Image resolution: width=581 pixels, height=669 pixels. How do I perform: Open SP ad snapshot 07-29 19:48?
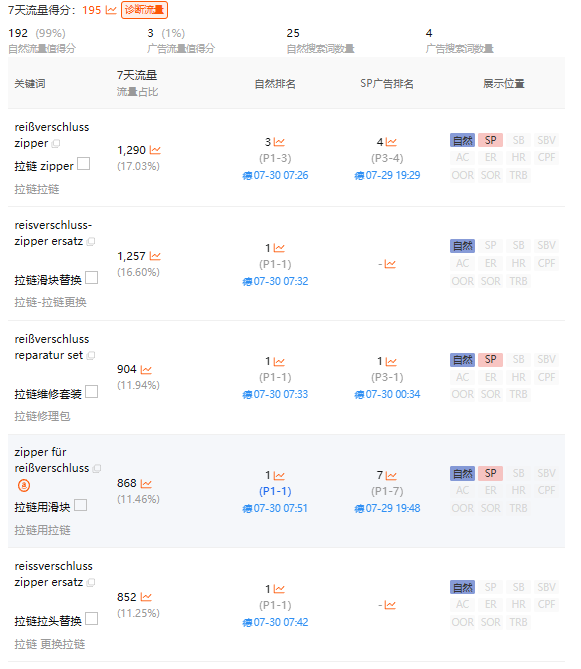click(x=387, y=508)
